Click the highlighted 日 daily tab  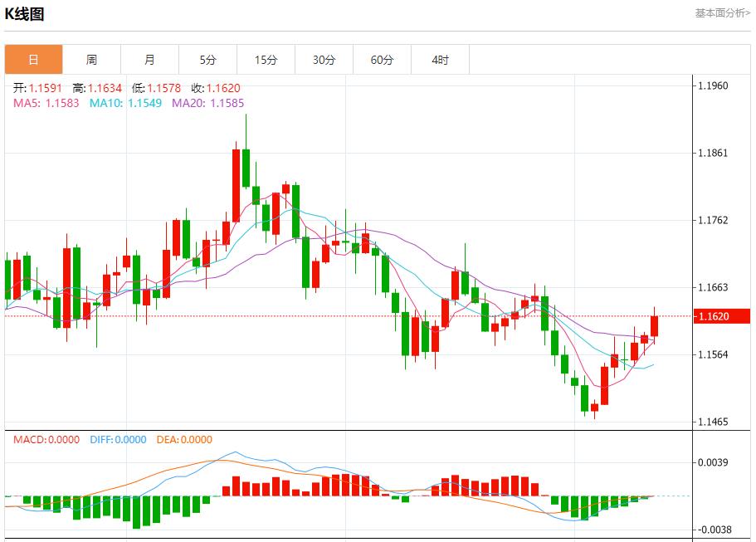coord(33,59)
